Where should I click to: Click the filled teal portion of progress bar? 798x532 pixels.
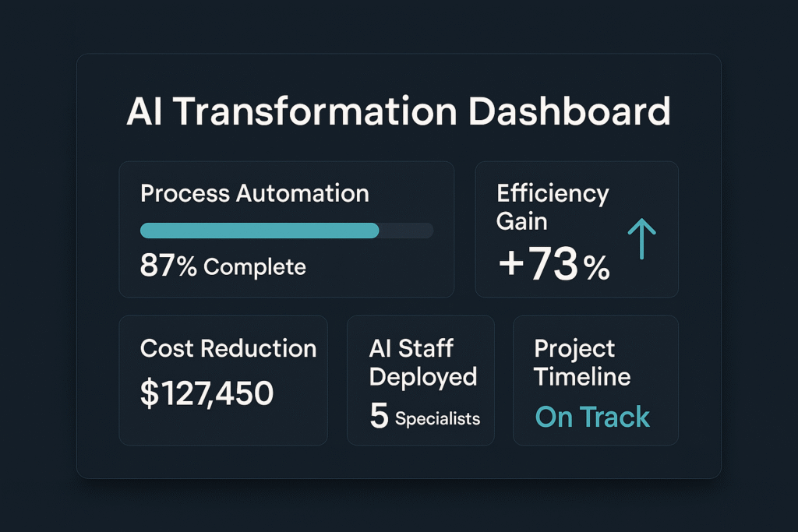260,231
